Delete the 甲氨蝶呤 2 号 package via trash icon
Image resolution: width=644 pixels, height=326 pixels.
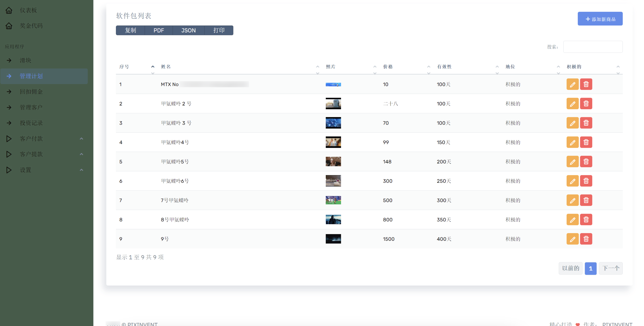pos(586,104)
